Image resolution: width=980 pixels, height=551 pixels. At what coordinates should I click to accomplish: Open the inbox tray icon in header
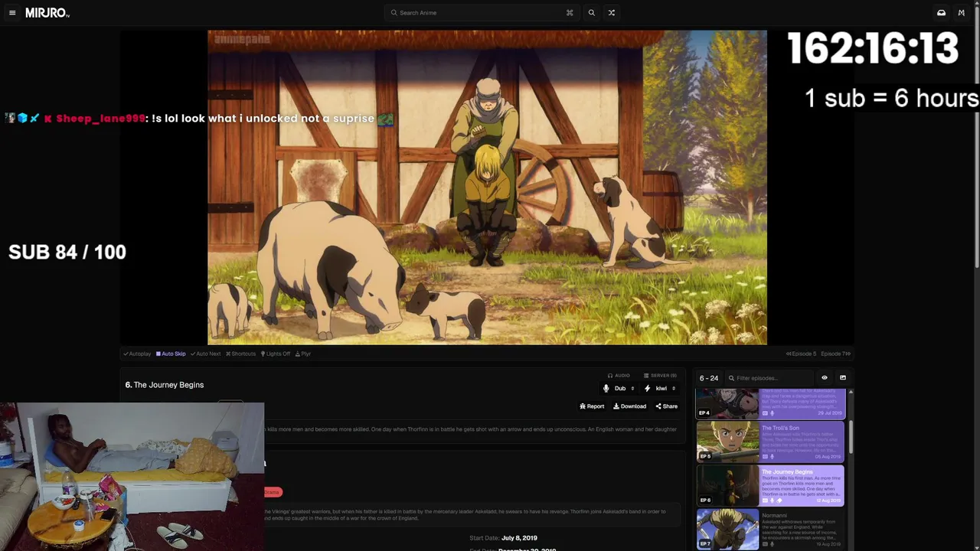click(x=941, y=13)
